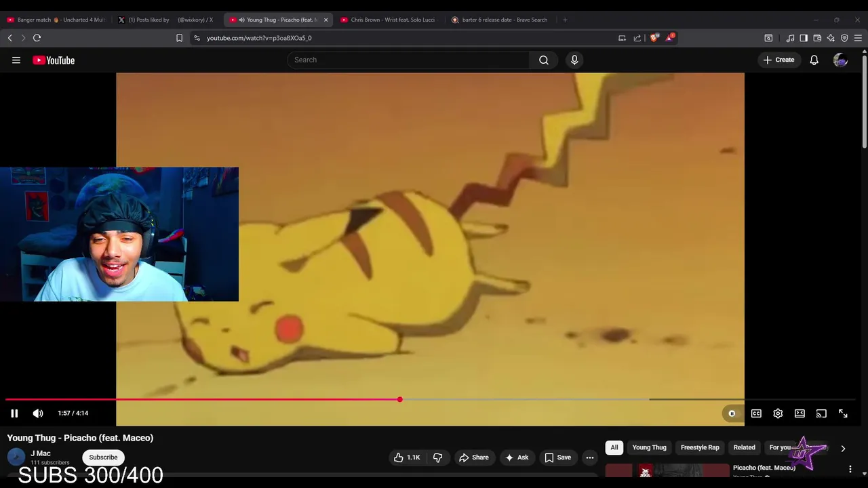Dislike this video
868x488 pixels.
438,457
